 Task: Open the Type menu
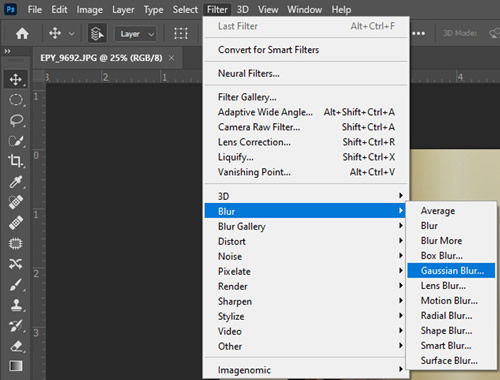pyautogui.click(x=153, y=10)
